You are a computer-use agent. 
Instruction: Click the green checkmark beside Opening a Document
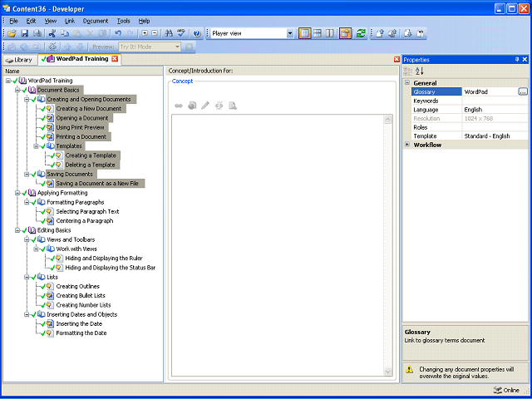tap(42, 118)
